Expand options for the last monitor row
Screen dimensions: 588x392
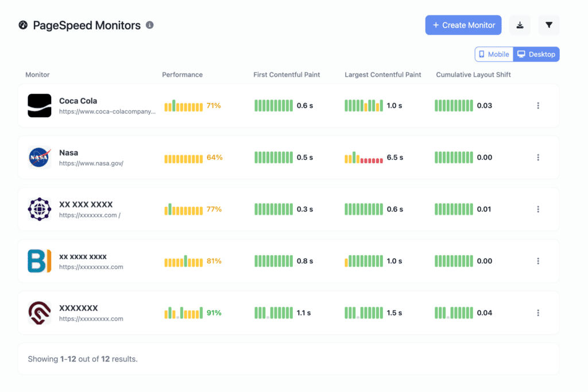tap(538, 313)
